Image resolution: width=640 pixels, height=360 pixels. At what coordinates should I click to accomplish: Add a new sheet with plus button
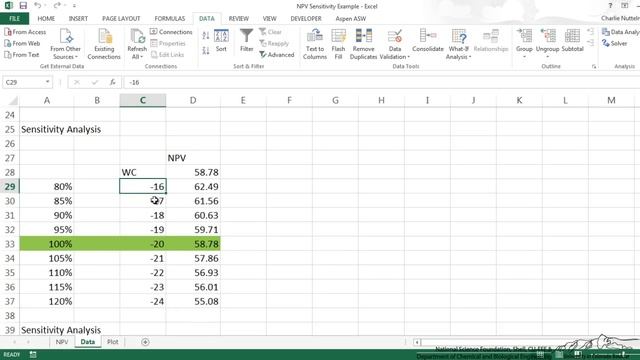pos(145,342)
